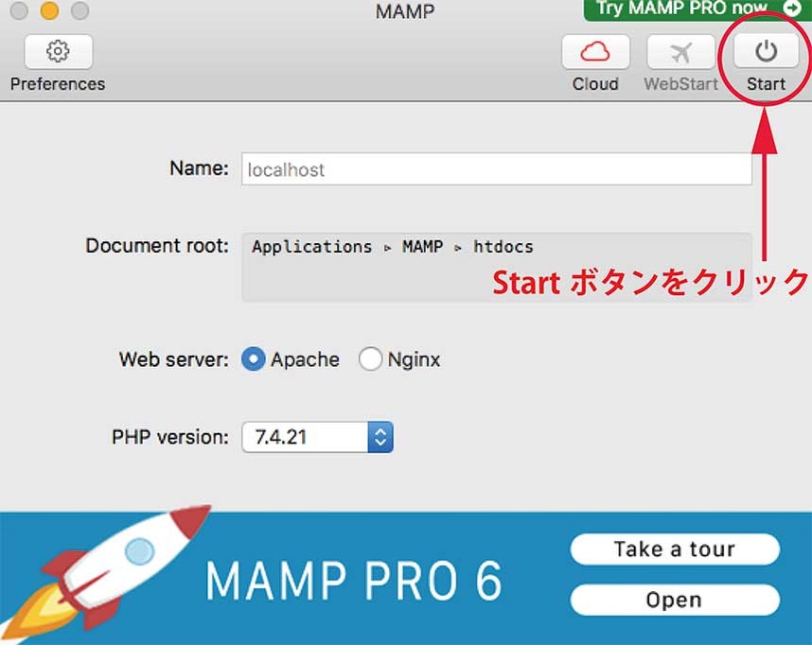Open Preferences via the gear icon
Viewport: 812px width, 645px height.
[59, 52]
